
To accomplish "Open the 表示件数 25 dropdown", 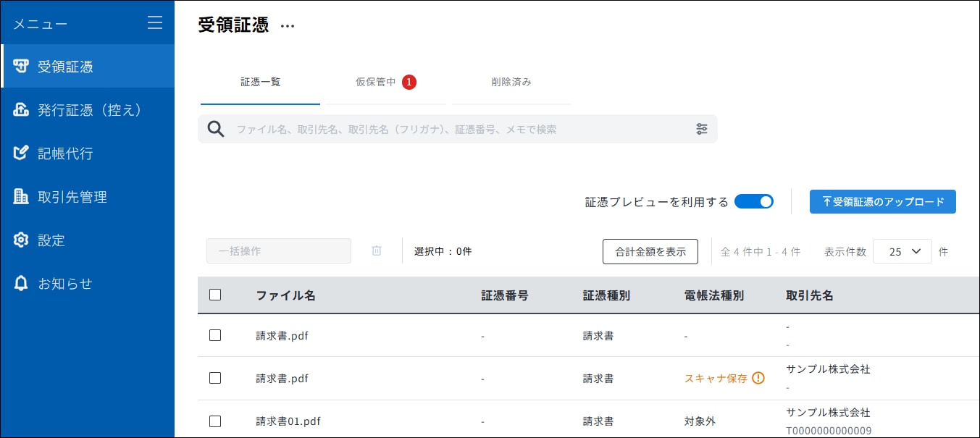I will (902, 251).
